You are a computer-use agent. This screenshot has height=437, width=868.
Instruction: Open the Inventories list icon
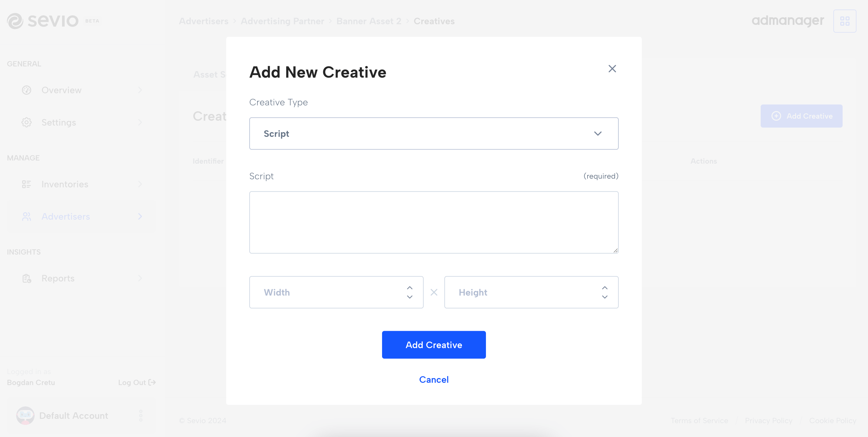(27, 184)
